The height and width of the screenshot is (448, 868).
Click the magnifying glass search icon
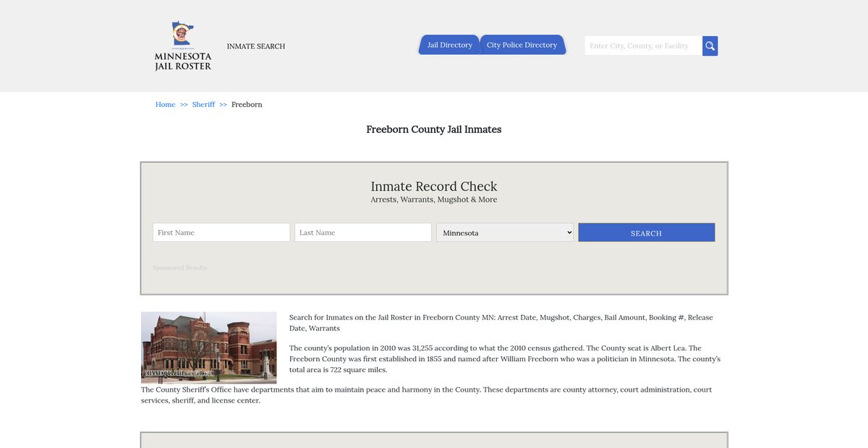point(710,46)
